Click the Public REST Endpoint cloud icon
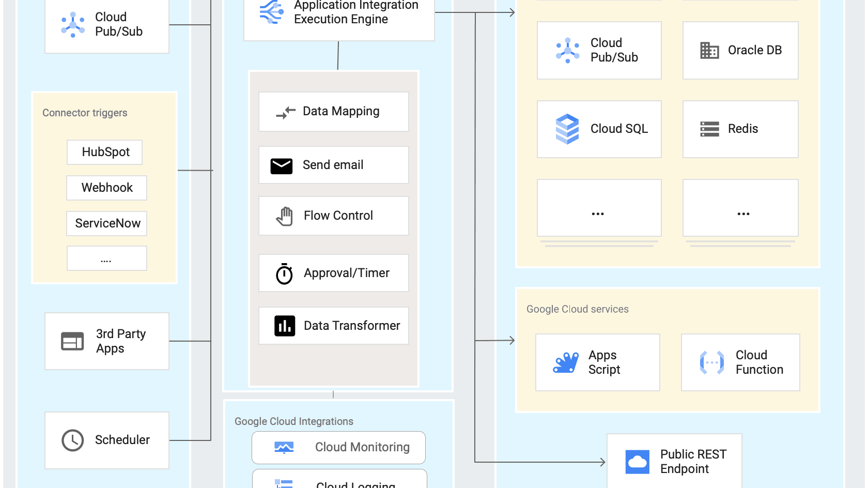The image size is (868, 488). click(x=638, y=462)
